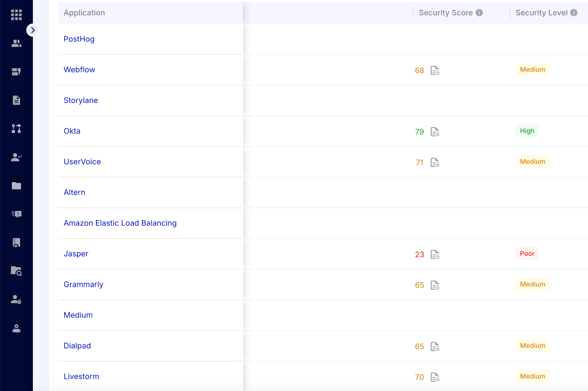Viewport: 588px width, 391px height.
Task: Open the Jasper application link
Action: click(76, 254)
